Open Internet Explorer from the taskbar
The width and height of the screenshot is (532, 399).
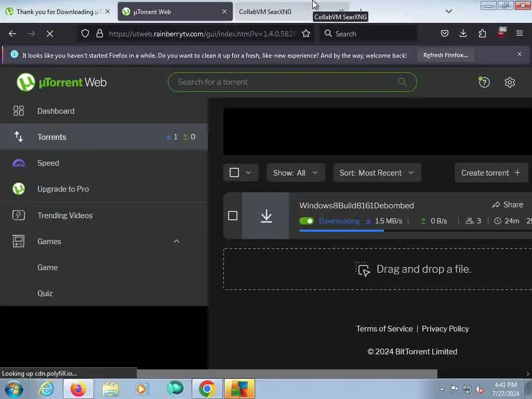tap(46, 389)
